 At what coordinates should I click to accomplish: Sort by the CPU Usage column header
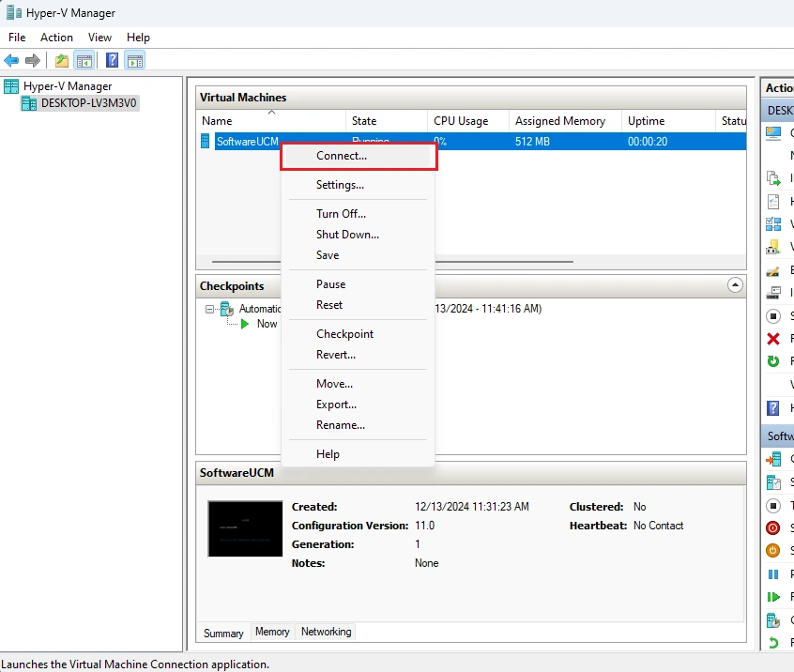(x=468, y=121)
